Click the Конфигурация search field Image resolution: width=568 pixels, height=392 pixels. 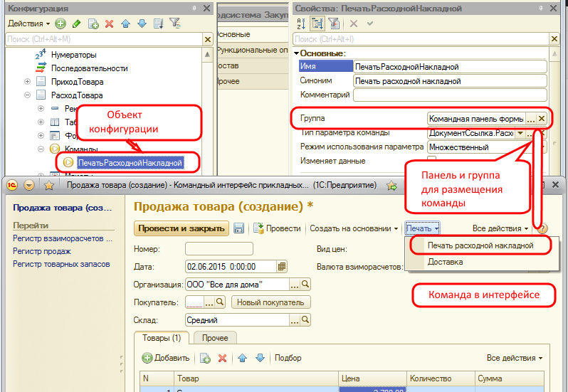[x=104, y=39]
